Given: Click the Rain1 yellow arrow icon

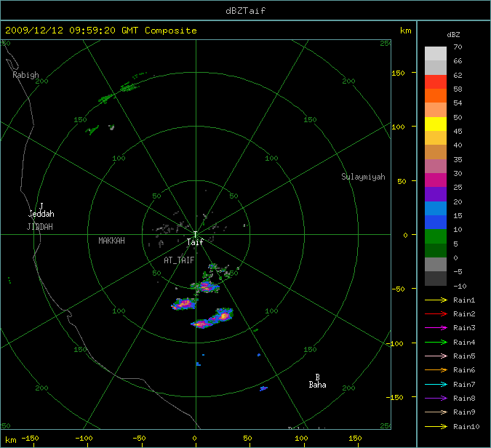Looking at the screenshot, I should coord(436,300).
